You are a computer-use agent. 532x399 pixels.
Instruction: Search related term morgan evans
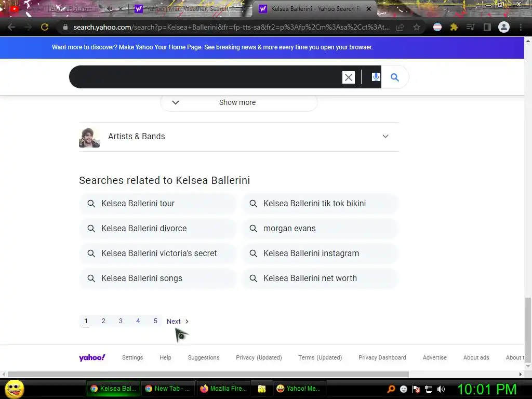[x=320, y=229]
